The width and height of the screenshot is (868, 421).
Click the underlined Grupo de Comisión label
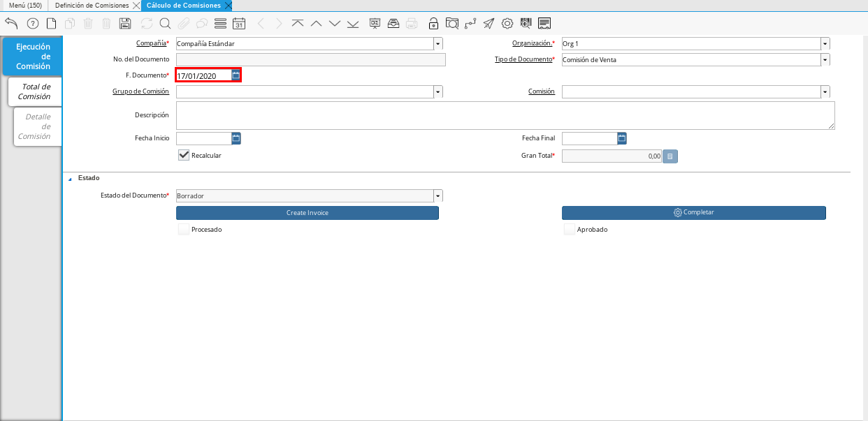[x=140, y=91]
